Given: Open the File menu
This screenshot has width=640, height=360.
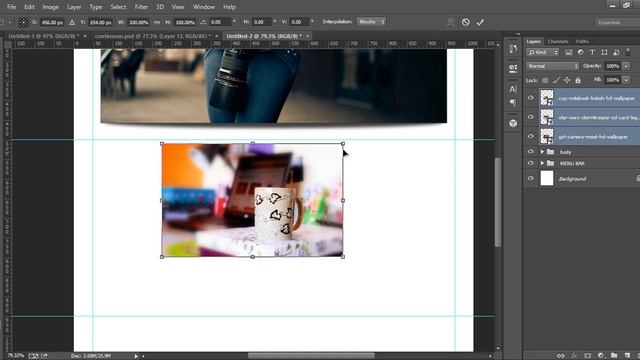Looking at the screenshot, I should click(11, 7).
